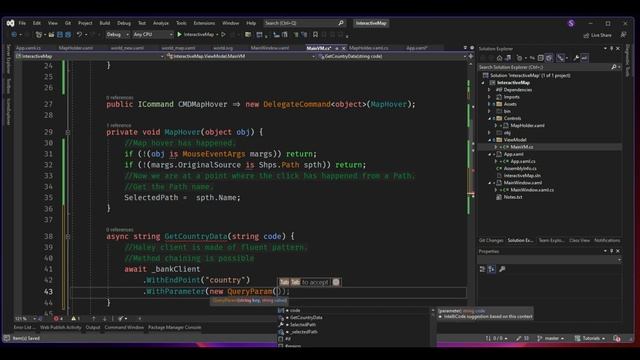This screenshot has width=640, height=360.
Task: Open the Extensions menu
Action: tap(204, 23)
